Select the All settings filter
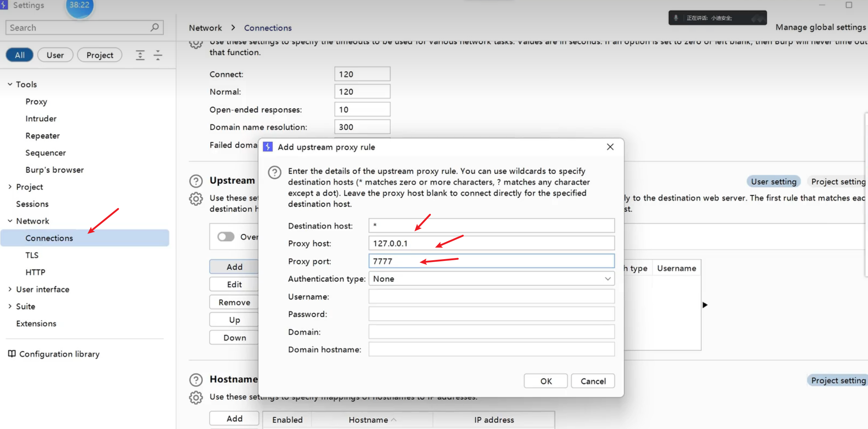 coord(20,55)
